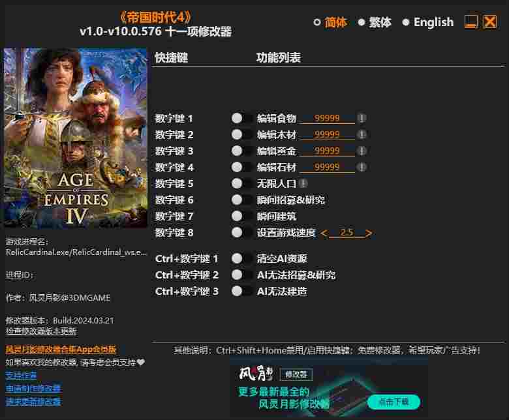Screen dimensions: 509x420
Task: Click the Build.2024.03.21 version text
Action: (84, 321)
